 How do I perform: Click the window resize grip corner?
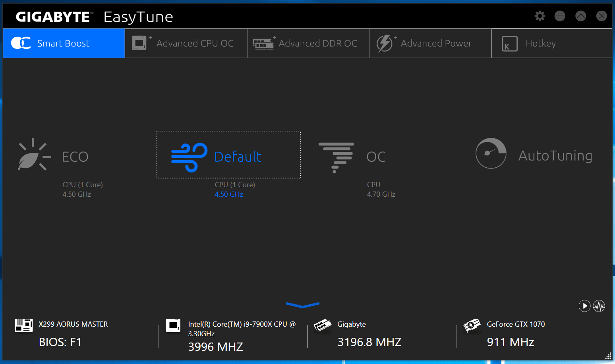pyautogui.click(x=608, y=356)
